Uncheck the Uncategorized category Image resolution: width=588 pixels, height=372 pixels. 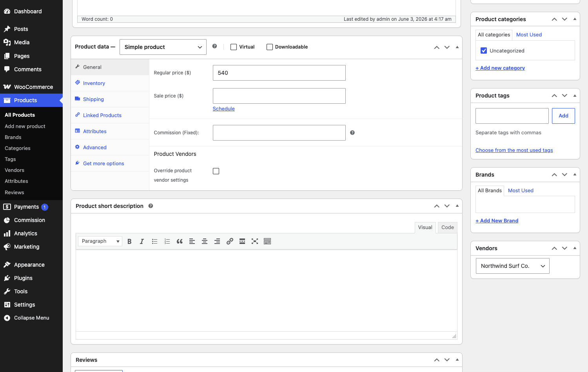click(x=484, y=51)
